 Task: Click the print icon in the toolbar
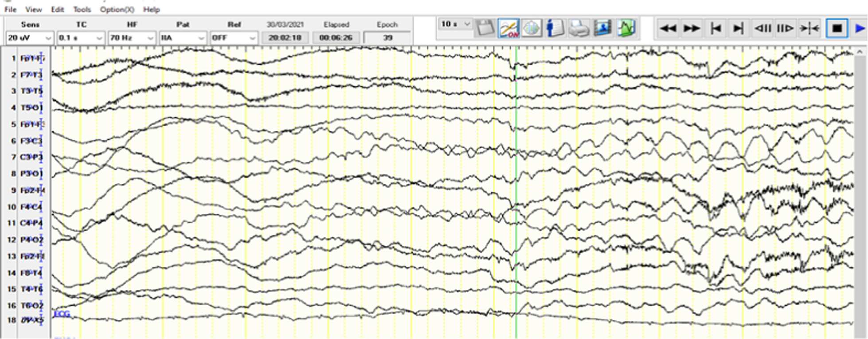[x=578, y=28]
